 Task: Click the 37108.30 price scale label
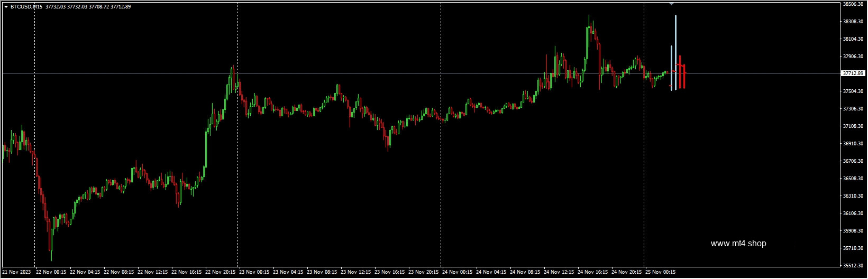tap(853, 126)
